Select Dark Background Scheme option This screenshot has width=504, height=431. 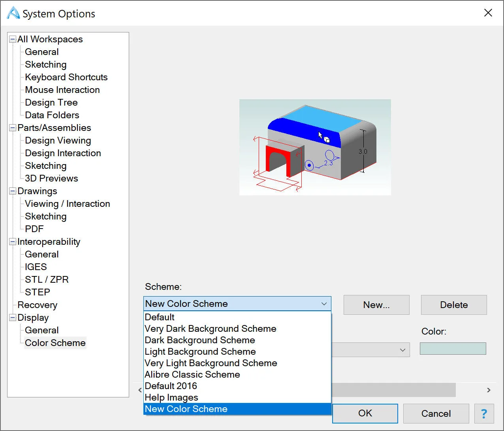pos(237,340)
